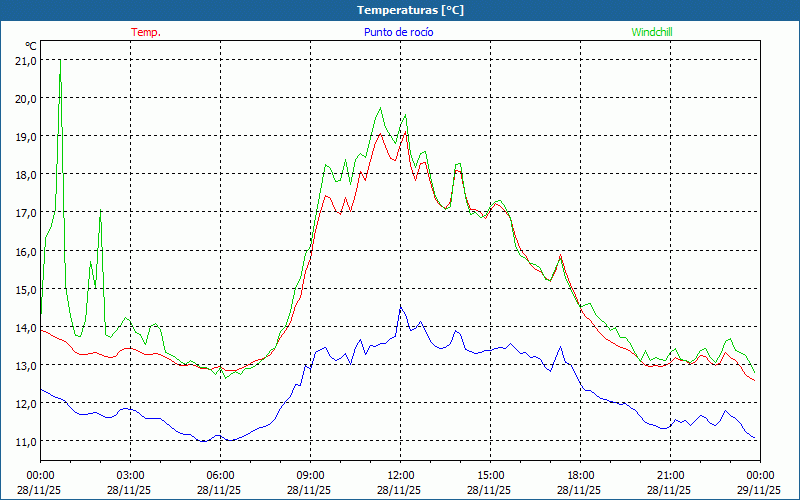Screen dimensions: 800x500
Task: Select the blue Punto de rocío legend label
Action: coord(398,32)
